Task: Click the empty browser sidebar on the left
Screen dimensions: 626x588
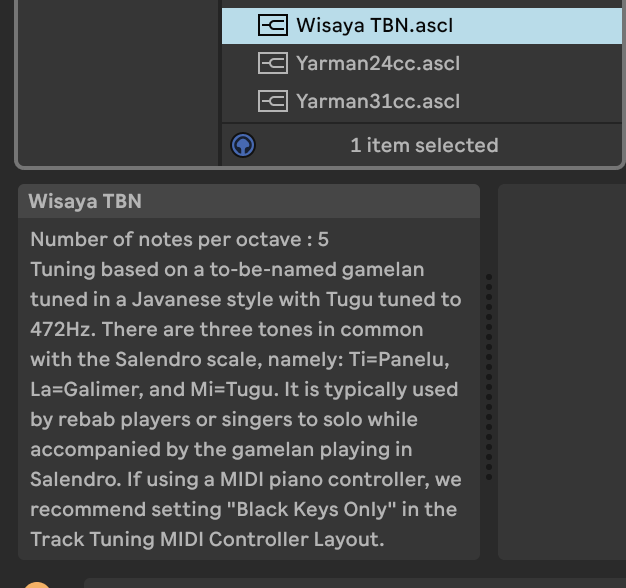Action: tap(118, 80)
